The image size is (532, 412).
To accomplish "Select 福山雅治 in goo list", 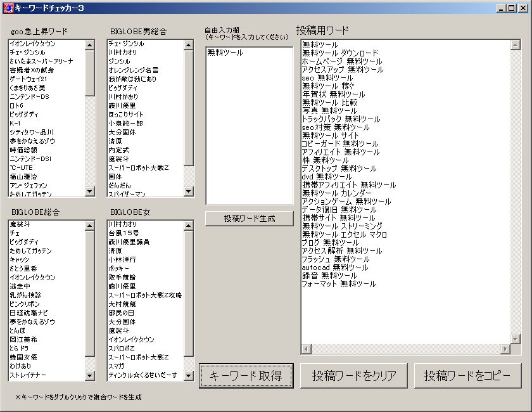I will pos(23,176).
